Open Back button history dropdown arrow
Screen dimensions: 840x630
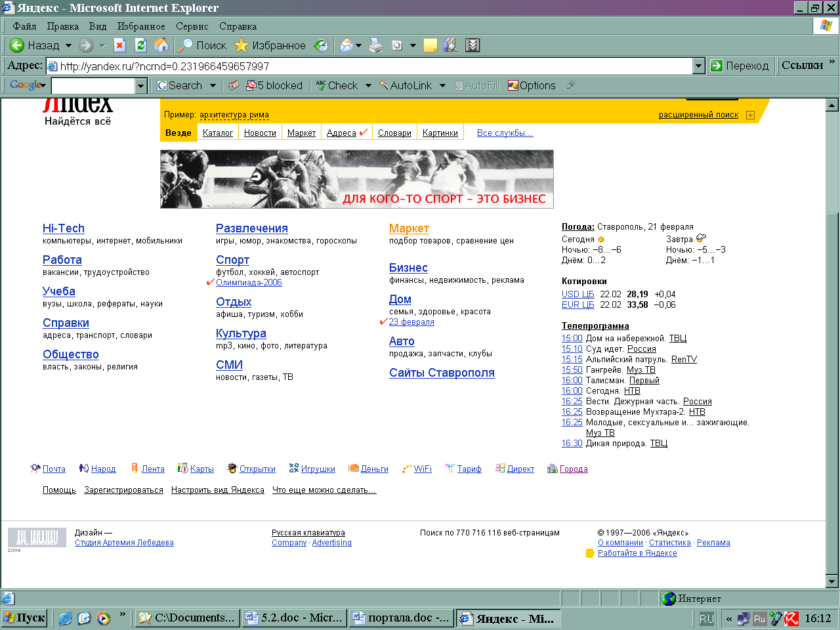[x=68, y=45]
